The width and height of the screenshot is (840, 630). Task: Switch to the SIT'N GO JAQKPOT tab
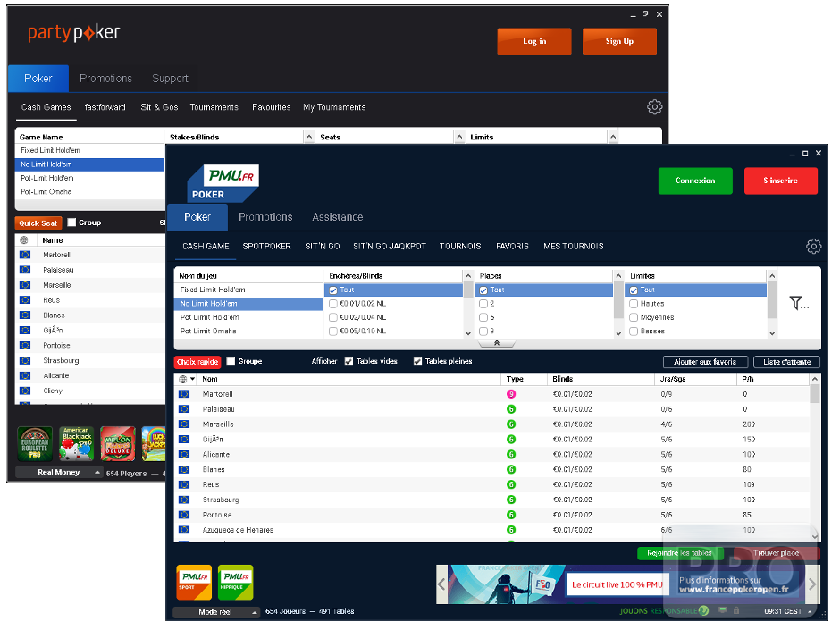point(390,247)
